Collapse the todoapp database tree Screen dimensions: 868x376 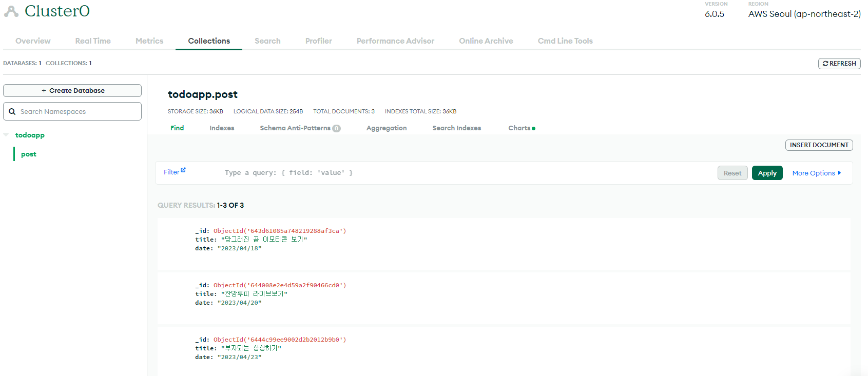click(6, 135)
